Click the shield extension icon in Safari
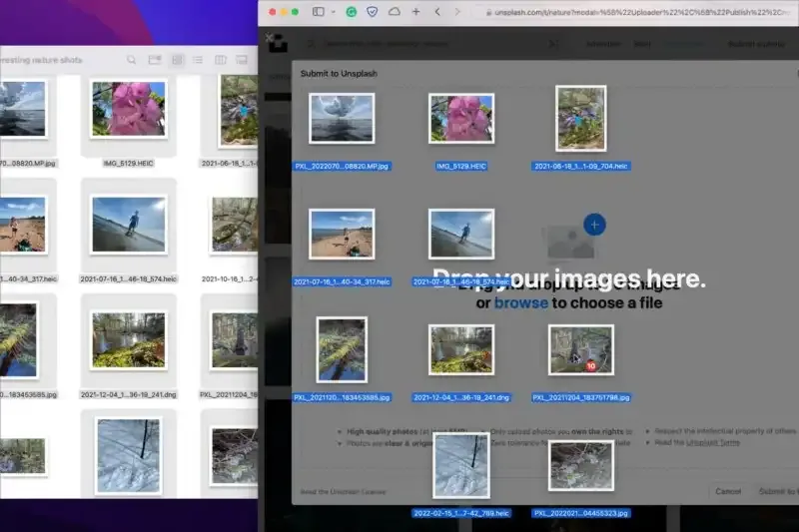799x532 pixels. pos(373,12)
